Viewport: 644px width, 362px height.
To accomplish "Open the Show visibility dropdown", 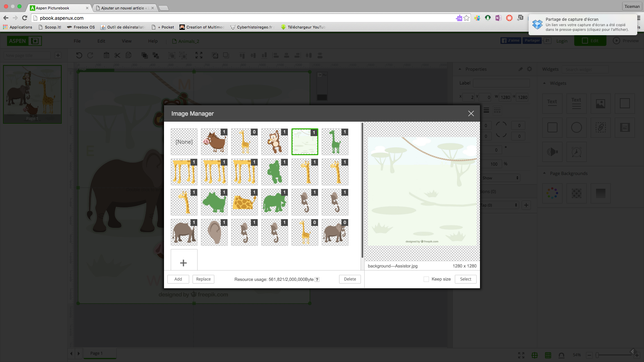I will [500, 178].
